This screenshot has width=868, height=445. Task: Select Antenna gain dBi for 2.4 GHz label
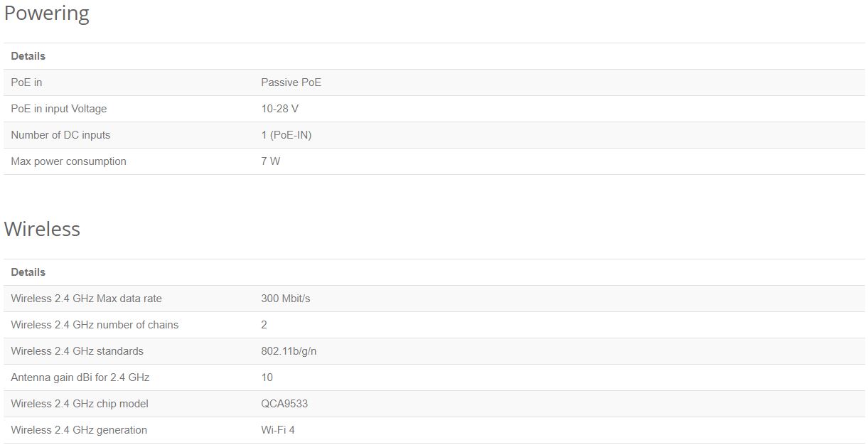click(80, 377)
